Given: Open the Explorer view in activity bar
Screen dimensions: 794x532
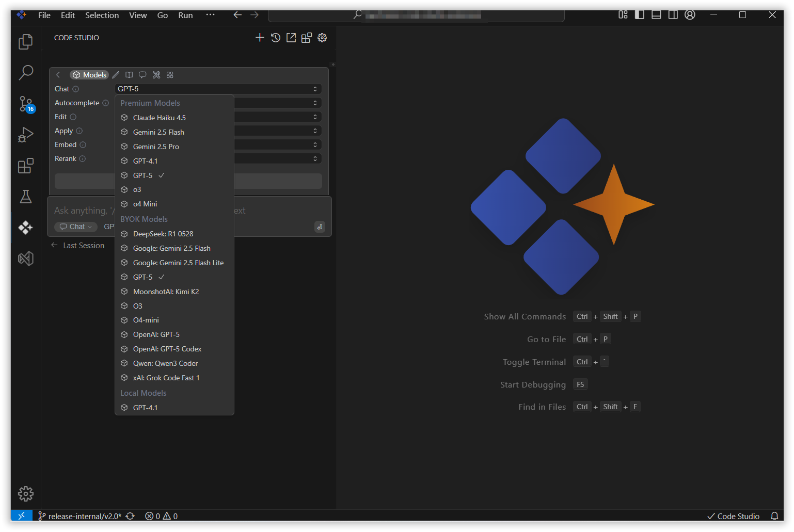Looking at the screenshot, I should (x=25, y=42).
